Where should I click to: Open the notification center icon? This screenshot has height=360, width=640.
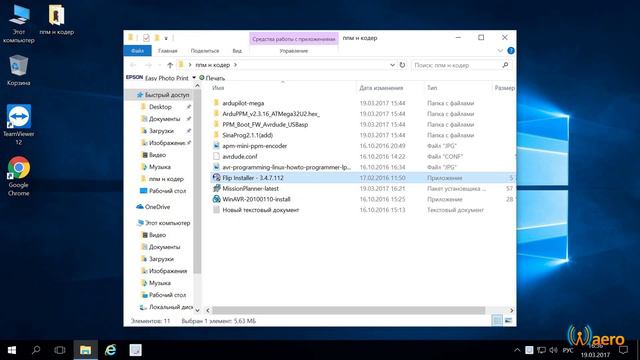tap(623, 350)
